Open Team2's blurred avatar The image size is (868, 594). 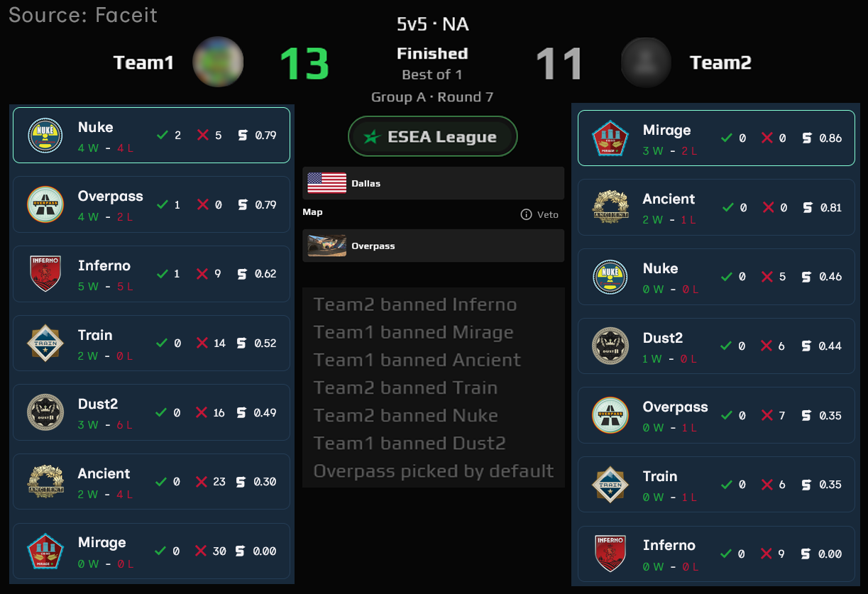[646, 62]
